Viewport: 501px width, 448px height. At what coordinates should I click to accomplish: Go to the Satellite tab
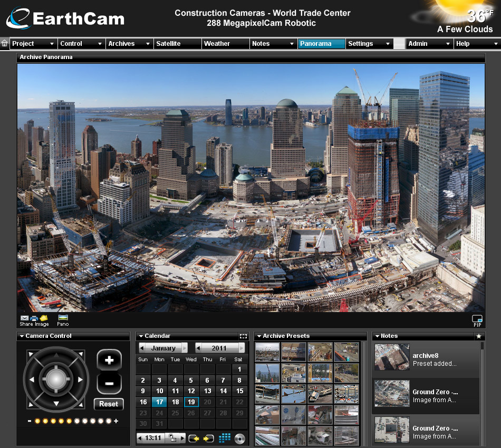click(x=177, y=43)
